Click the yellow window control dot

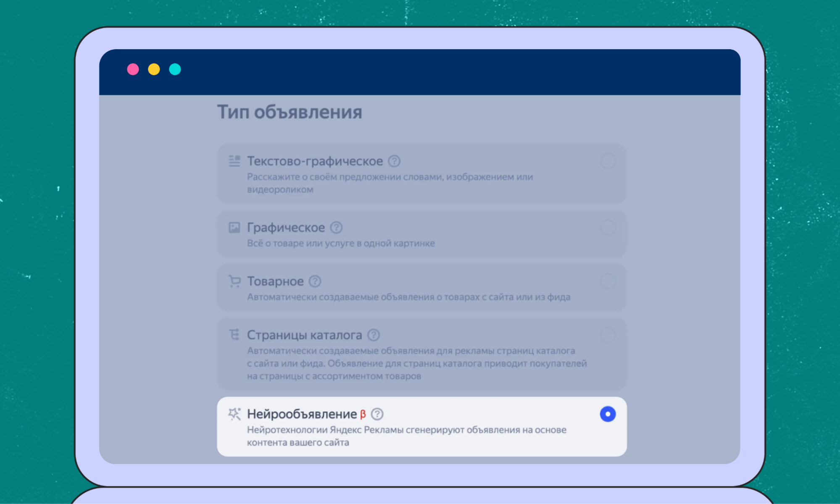tap(154, 69)
